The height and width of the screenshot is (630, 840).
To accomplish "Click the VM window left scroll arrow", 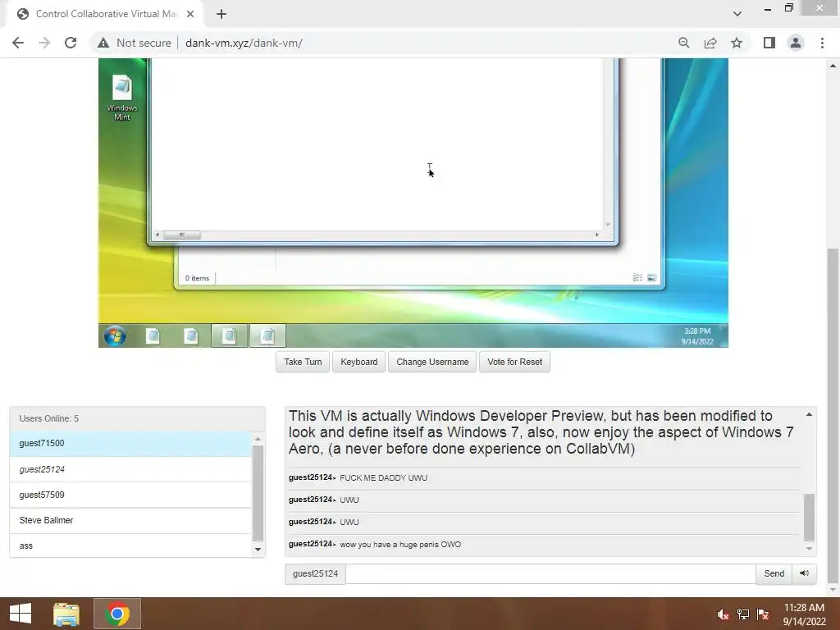I will click(157, 235).
